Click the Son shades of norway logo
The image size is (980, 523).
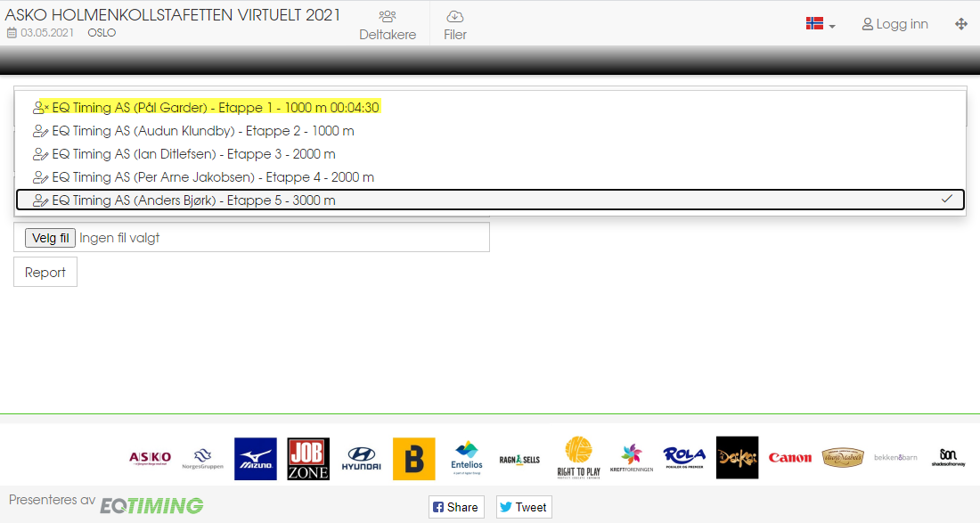948,457
